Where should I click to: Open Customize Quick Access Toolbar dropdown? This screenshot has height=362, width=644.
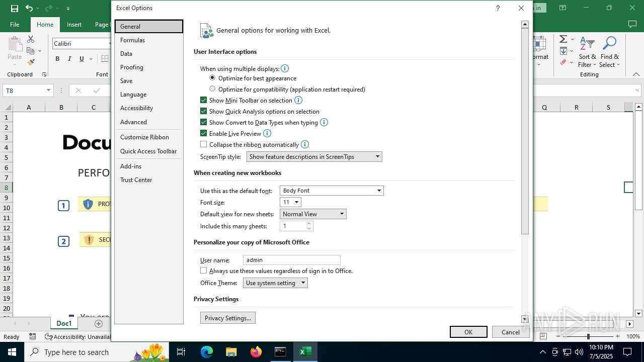tap(68, 8)
